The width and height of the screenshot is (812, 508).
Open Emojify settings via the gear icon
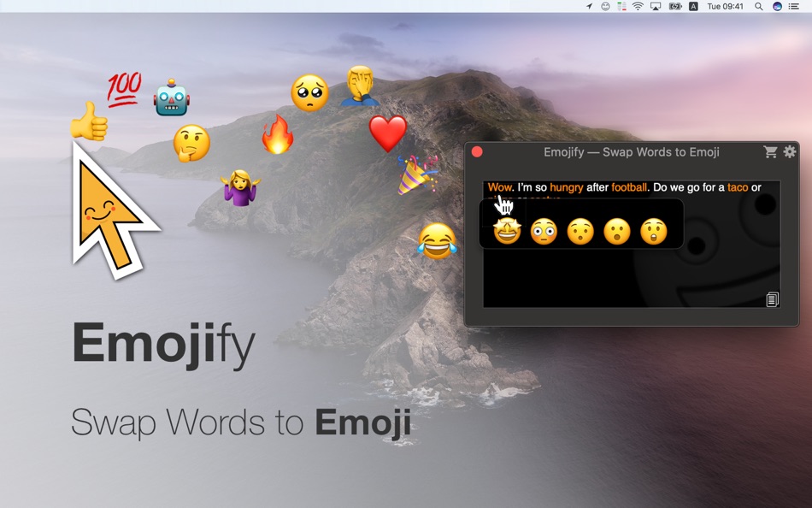click(x=789, y=151)
